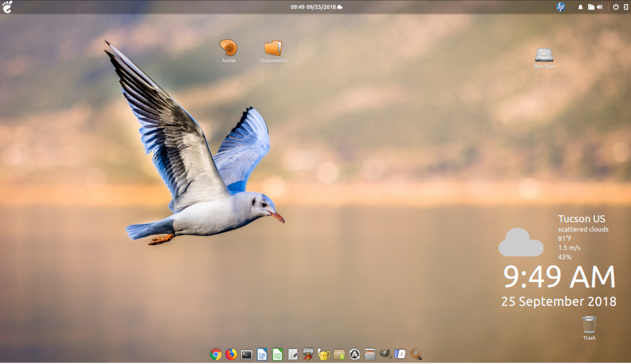Open Google Chrome from the dock
The height and width of the screenshot is (364, 631).
click(x=216, y=355)
